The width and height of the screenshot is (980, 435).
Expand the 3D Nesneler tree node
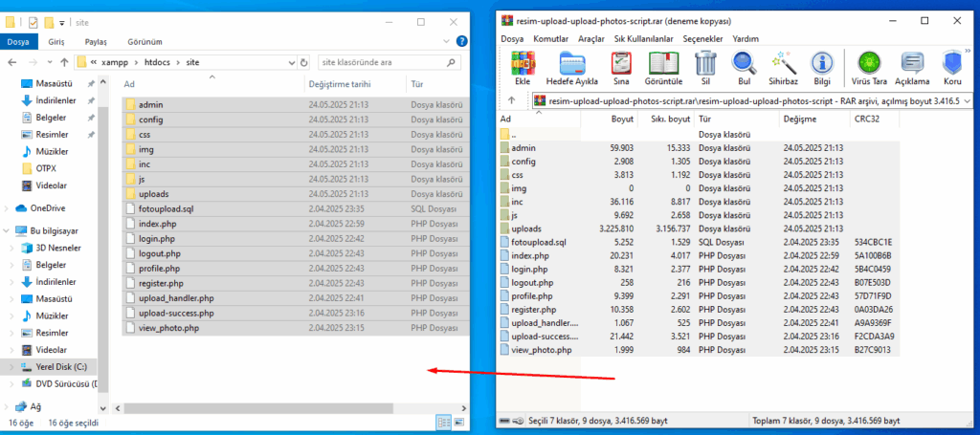point(13,248)
